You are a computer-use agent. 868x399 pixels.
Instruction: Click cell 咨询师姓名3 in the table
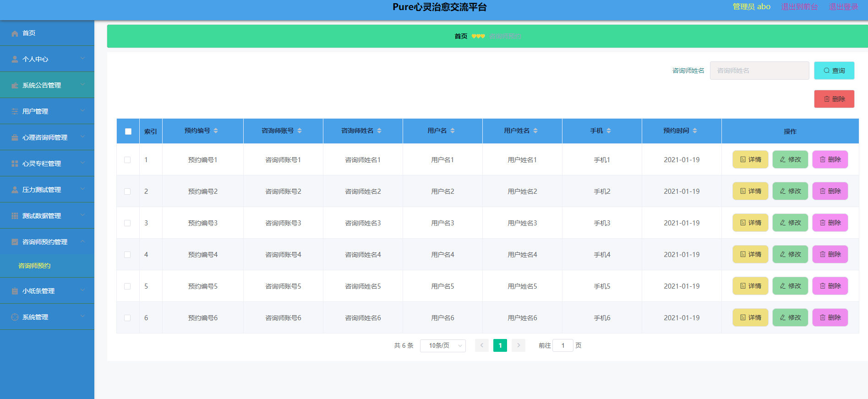pos(363,223)
